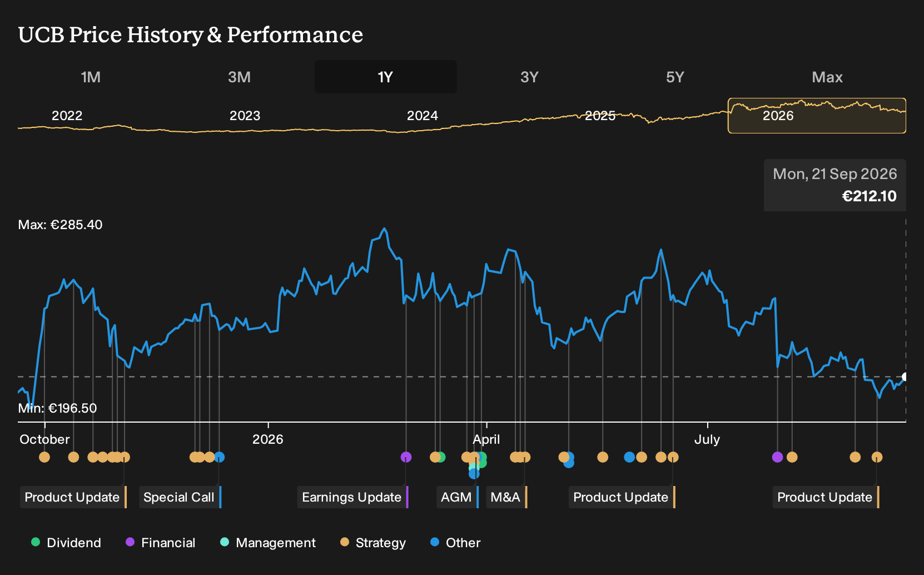Click the July axis label
924x575 pixels.
point(707,439)
